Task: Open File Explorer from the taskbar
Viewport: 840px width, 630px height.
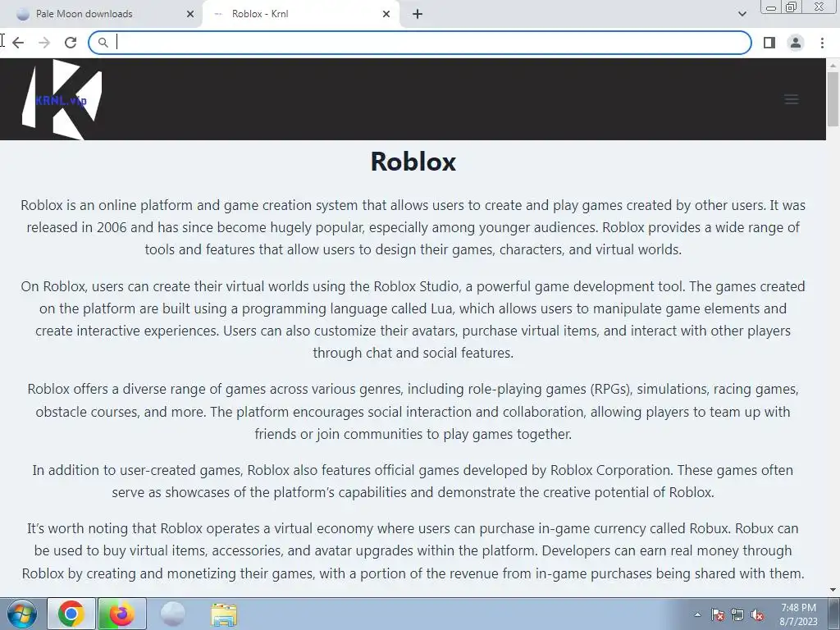Action: pos(224,614)
